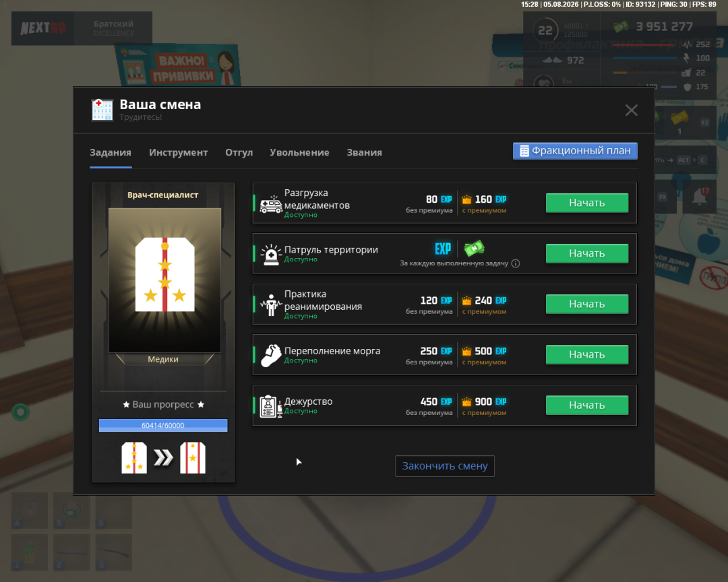
Task: Click the big EXP icon in Патруль территории row
Action: pyautogui.click(x=443, y=249)
